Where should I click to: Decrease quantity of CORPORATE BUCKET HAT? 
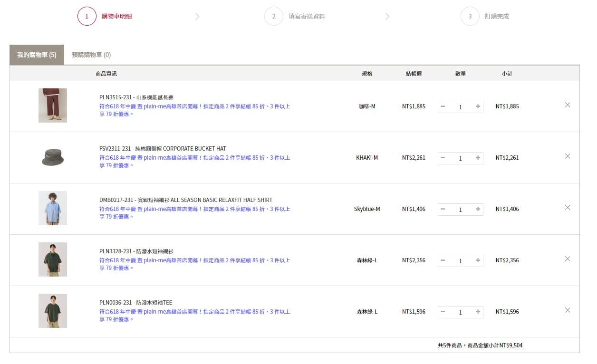(x=443, y=158)
